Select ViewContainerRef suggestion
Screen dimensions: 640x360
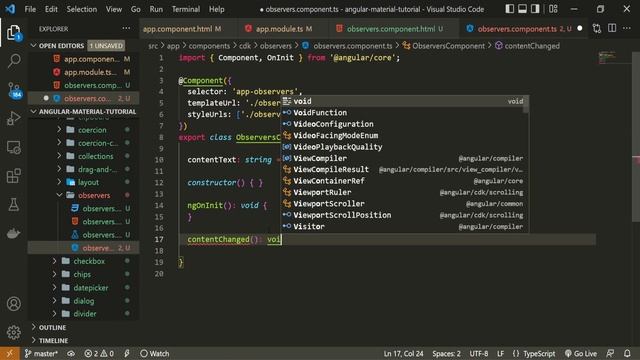[402, 181]
